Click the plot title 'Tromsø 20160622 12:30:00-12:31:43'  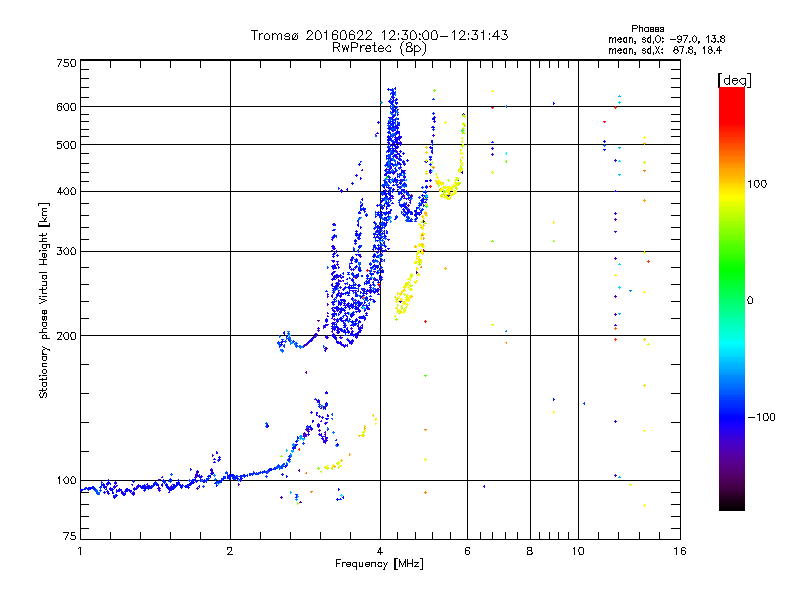pyautogui.click(x=379, y=35)
